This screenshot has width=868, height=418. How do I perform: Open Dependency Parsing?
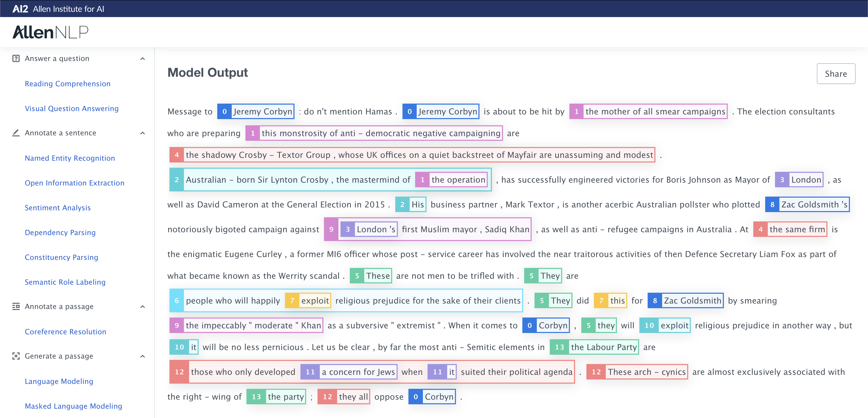(60, 232)
